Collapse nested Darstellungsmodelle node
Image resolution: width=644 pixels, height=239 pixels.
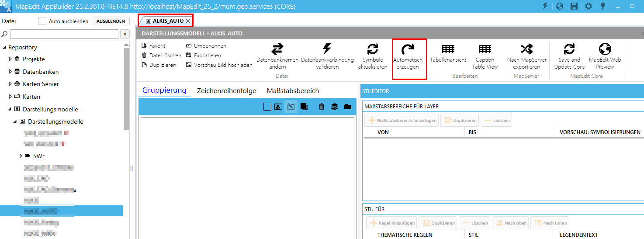point(16,121)
